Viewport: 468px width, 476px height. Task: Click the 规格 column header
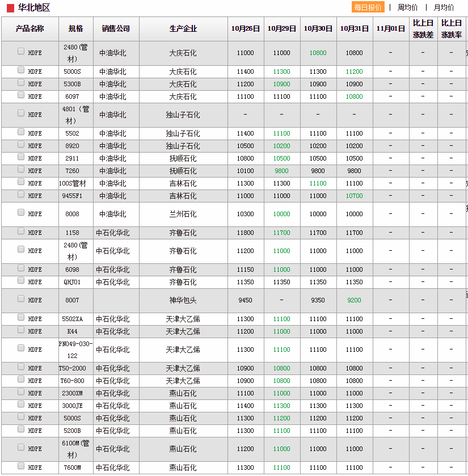[75, 29]
